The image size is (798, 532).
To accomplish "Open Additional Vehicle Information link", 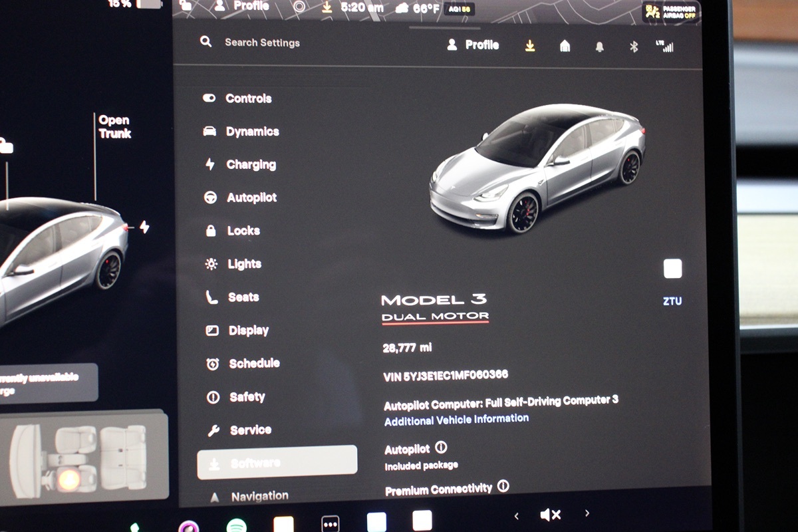I will click(x=456, y=420).
